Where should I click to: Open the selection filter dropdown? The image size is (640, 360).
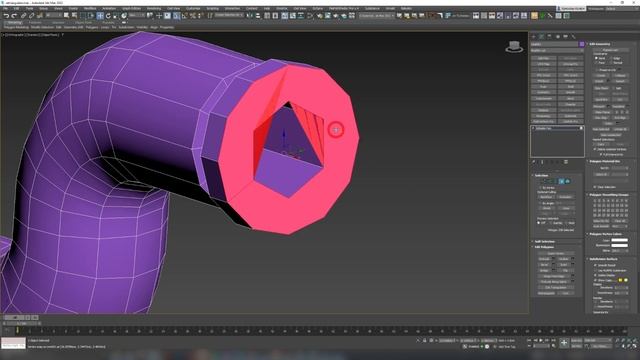(x=55, y=16)
